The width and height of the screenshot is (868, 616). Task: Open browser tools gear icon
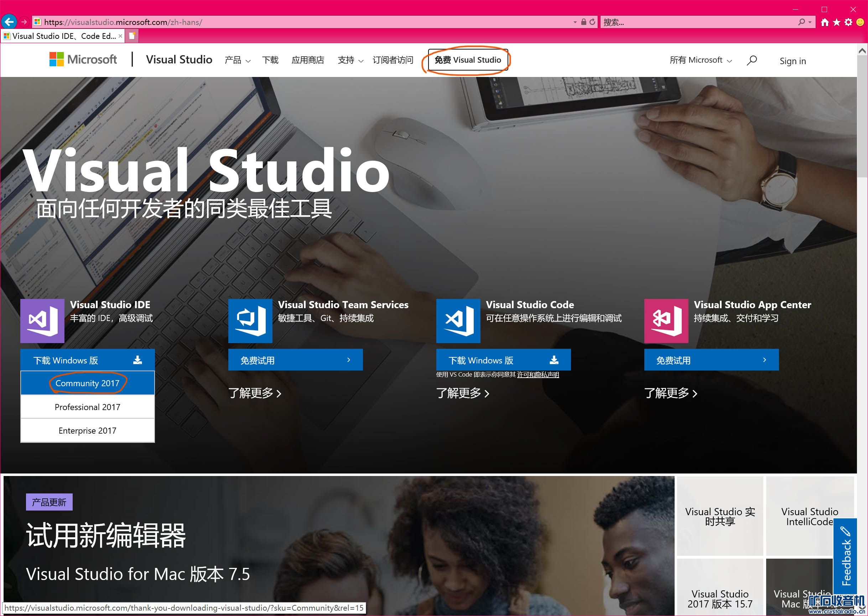tap(848, 22)
